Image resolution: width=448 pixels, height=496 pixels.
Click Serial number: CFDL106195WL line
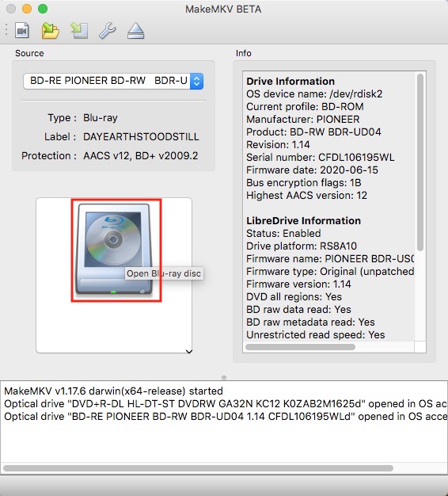(321, 157)
